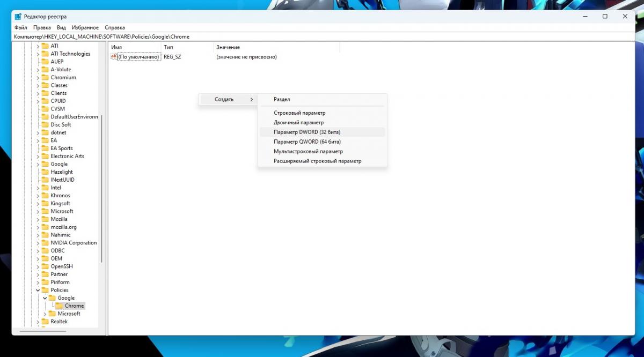Expand the Microsoft key under Policies
Screen dimensions: 644x357
(45, 314)
